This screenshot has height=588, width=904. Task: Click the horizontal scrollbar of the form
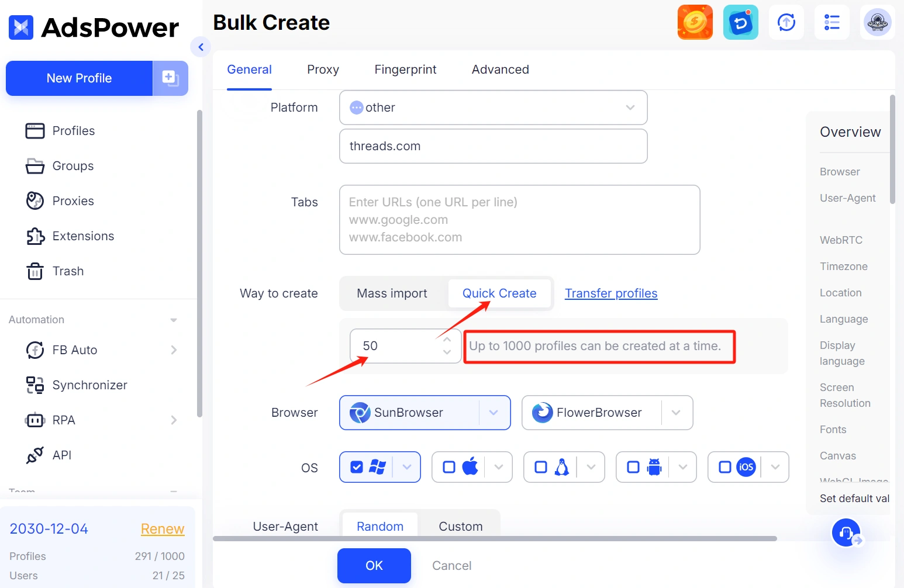[x=495, y=538]
